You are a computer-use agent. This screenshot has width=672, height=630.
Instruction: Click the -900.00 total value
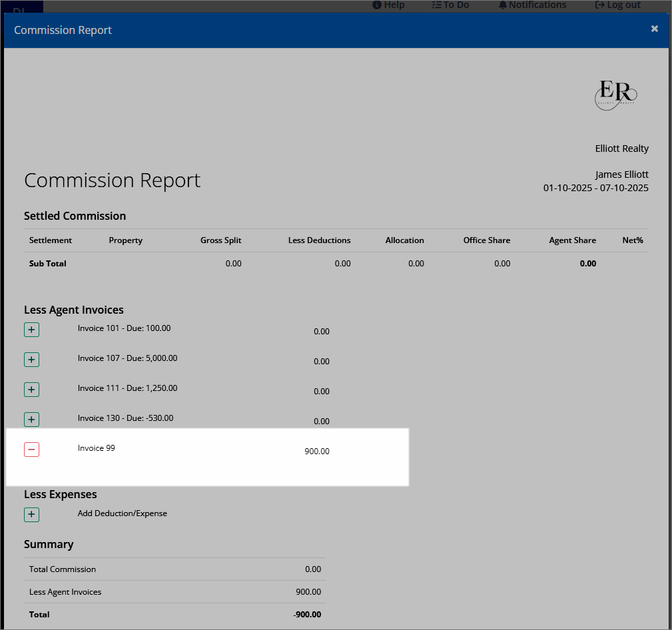coord(307,615)
